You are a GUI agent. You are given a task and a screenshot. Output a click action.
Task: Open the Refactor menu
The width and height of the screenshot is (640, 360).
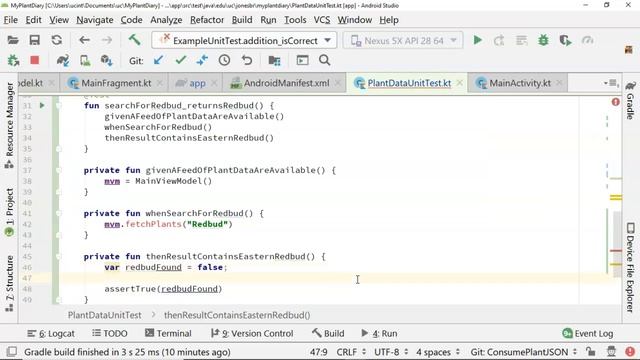[207, 20]
